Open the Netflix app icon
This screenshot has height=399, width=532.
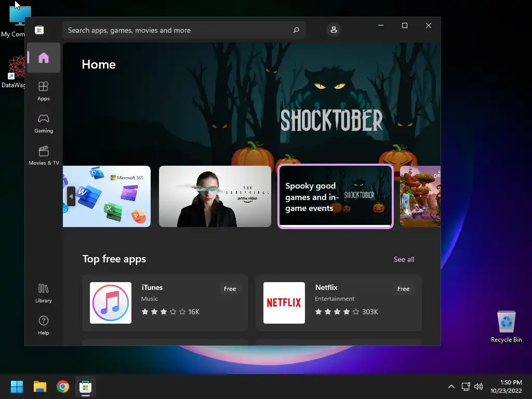284,303
